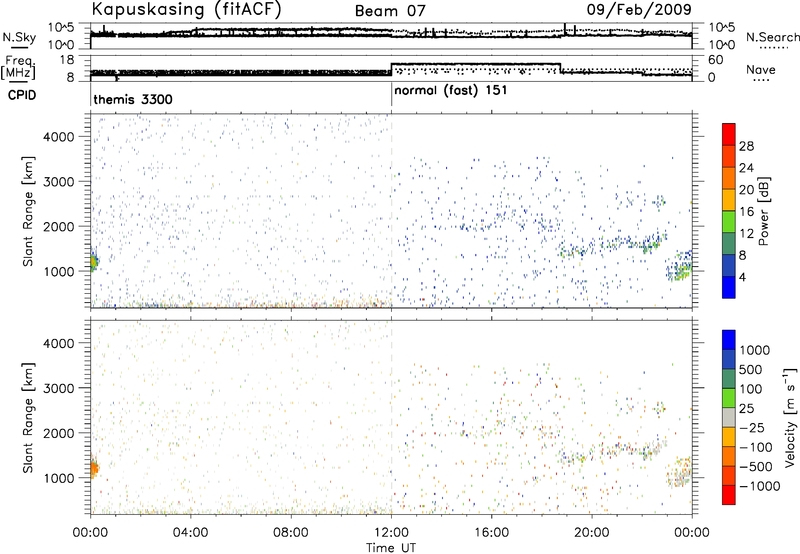The width and height of the screenshot is (800, 554).
Task: Click the N.Search legend label
Action: [x=772, y=37]
